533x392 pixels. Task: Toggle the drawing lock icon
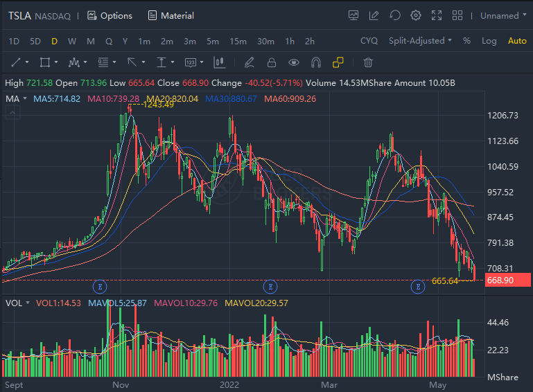coord(272,62)
